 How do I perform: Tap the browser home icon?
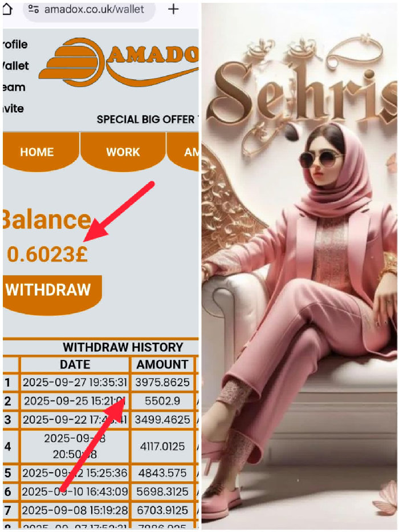click(x=7, y=9)
